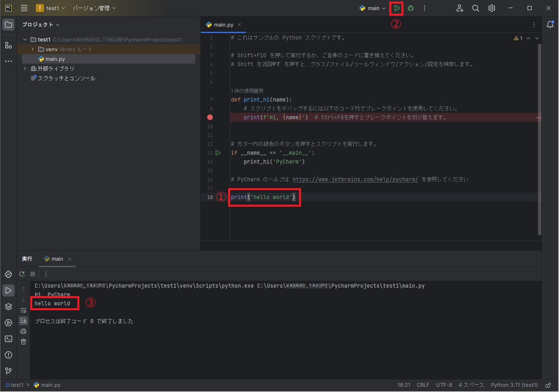The width and height of the screenshot is (559, 392).
Task: Toggle scroll to end in the console
Action: tap(23, 321)
